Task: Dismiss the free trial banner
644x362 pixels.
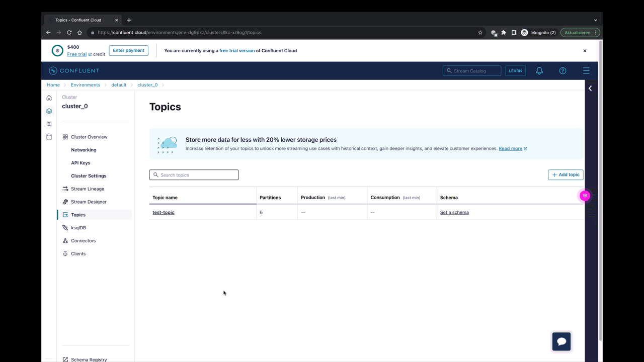Action: click(x=585, y=50)
